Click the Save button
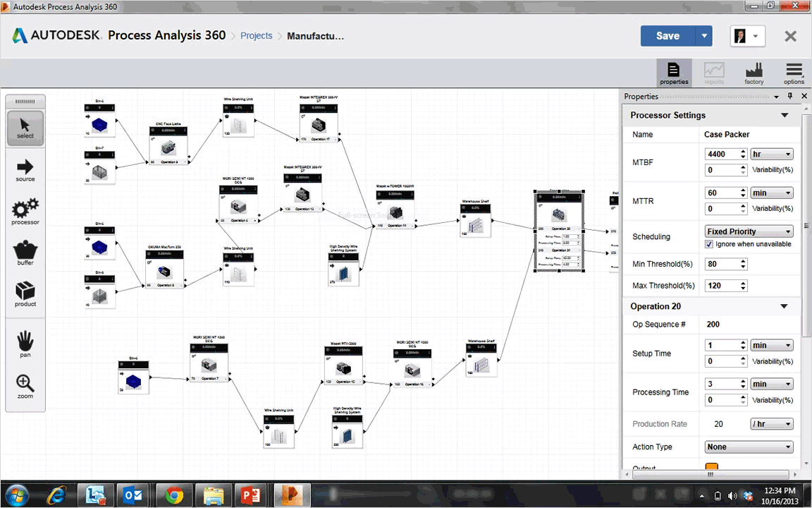Screen dimensions: 812x508 (x=668, y=36)
